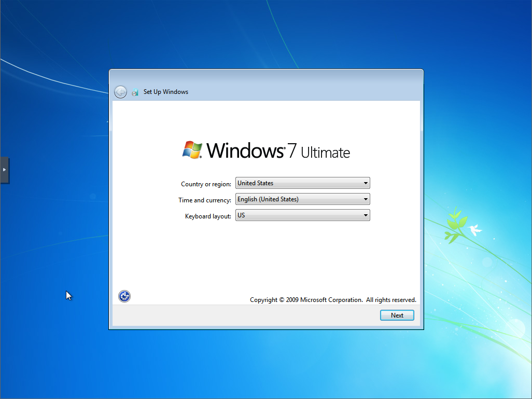Expand the left edge side panel arrow
Image resolution: width=532 pixels, height=399 pixels.
coord(4,170)
